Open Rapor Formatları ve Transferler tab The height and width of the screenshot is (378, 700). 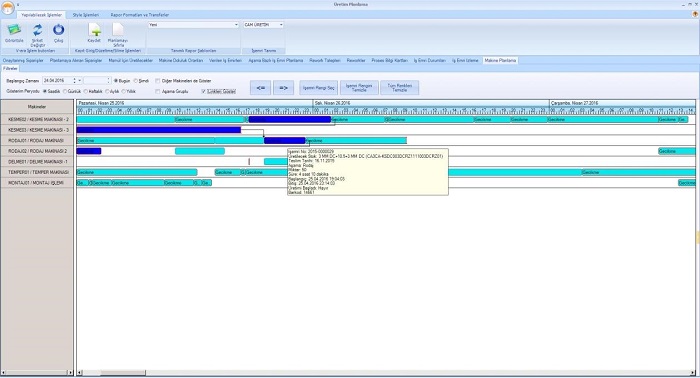point(140,15)
